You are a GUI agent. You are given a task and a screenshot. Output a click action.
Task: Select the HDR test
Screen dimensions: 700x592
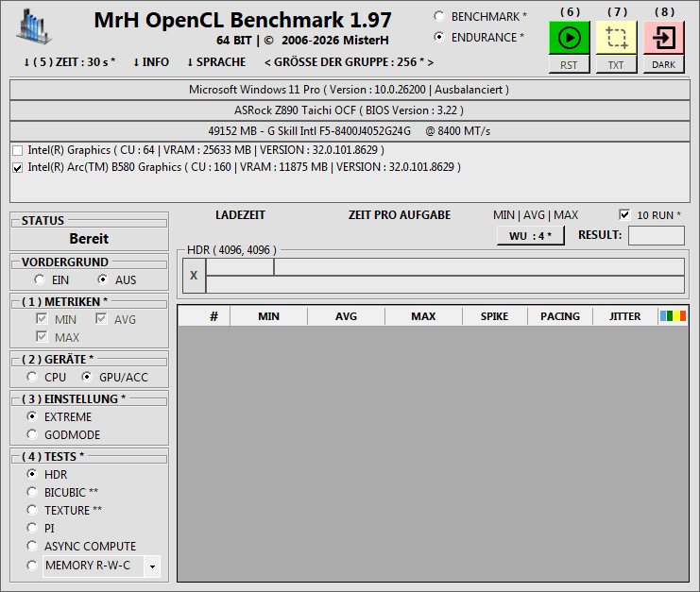coord(32,474)
